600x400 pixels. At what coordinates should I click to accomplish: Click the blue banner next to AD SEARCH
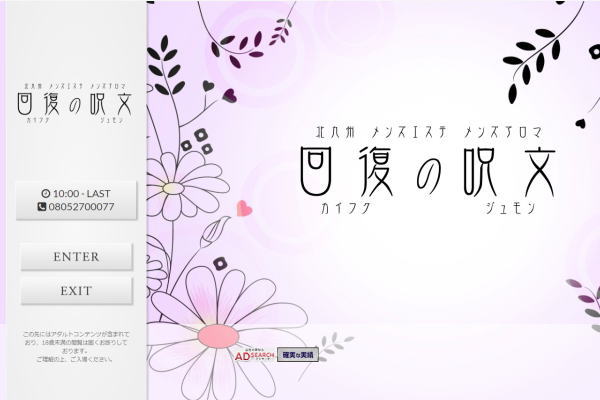(298, 355)
